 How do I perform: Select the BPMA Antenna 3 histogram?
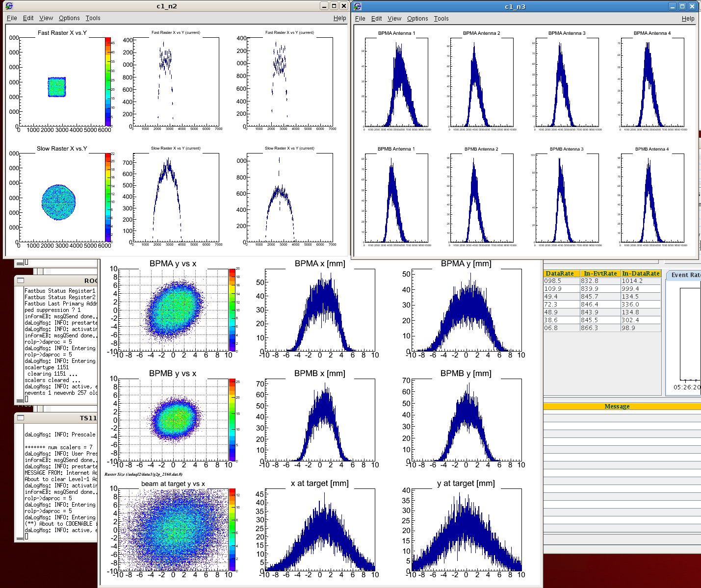tap(567, 82)
